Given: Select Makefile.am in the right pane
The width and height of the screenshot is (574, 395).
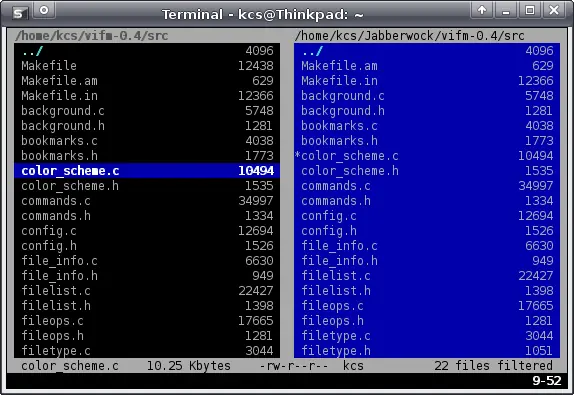Looking at the screenshot, I should 427,66.
